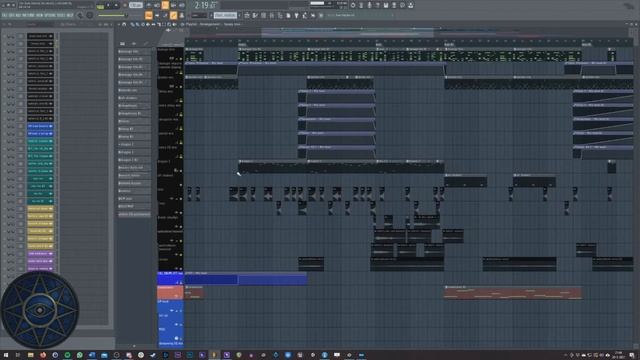The image size is (640, 360).
Task: Toggle the orange countdown-before-recording icon
Action: (165, 5)
